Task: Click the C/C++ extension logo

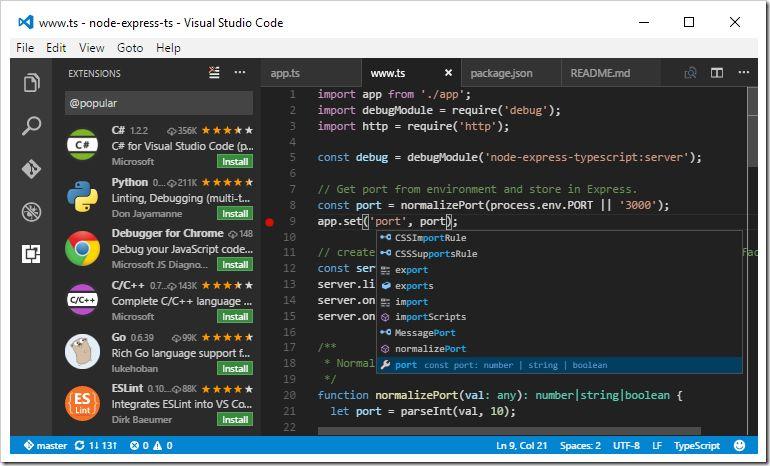Action: tap(82, 299)
